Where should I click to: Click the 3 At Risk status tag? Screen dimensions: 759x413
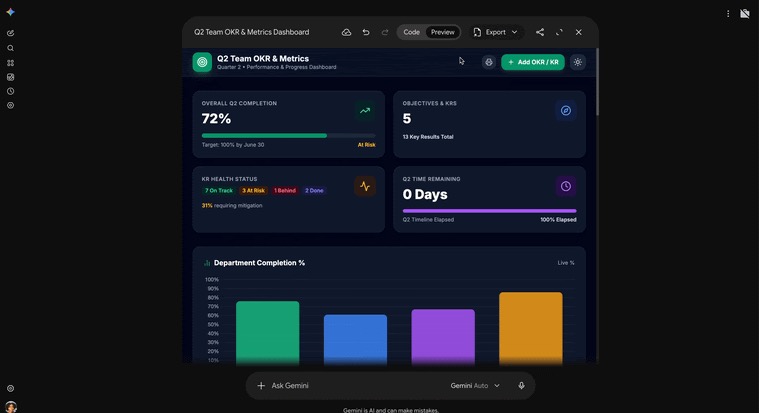click(253, 191)
